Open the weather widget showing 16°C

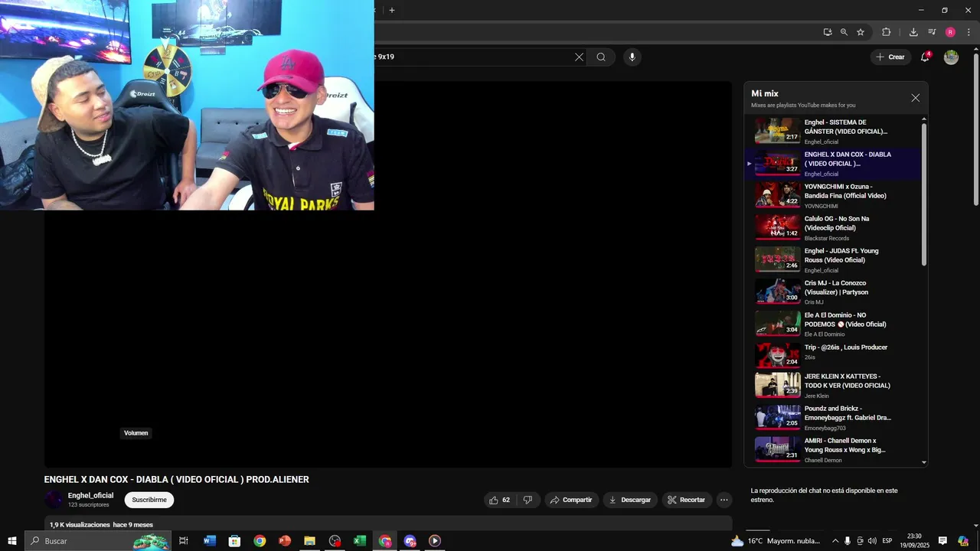point(776,541)
